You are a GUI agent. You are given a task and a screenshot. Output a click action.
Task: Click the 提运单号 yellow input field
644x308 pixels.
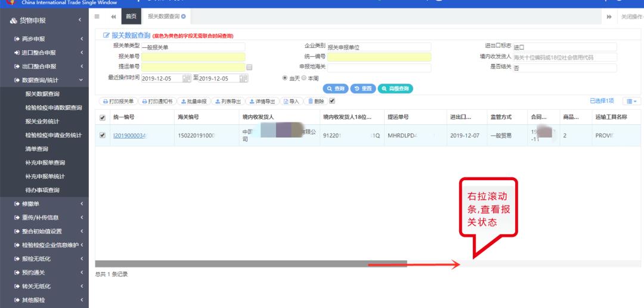pos(193,67)
